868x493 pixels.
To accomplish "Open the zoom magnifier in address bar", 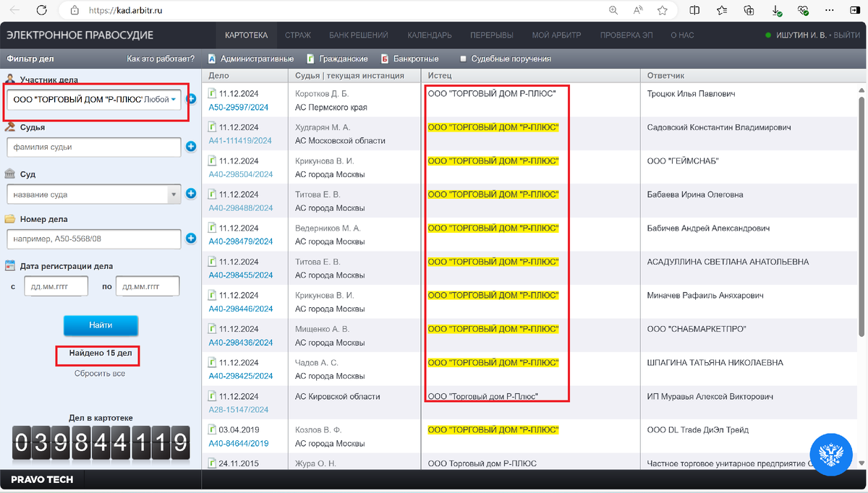I will 614,10.
